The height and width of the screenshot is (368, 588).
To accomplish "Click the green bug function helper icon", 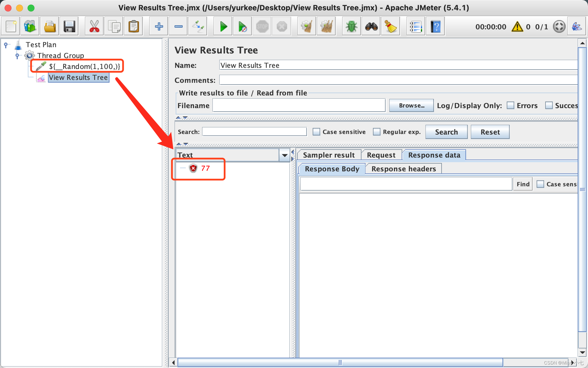I will coord(351,26).
